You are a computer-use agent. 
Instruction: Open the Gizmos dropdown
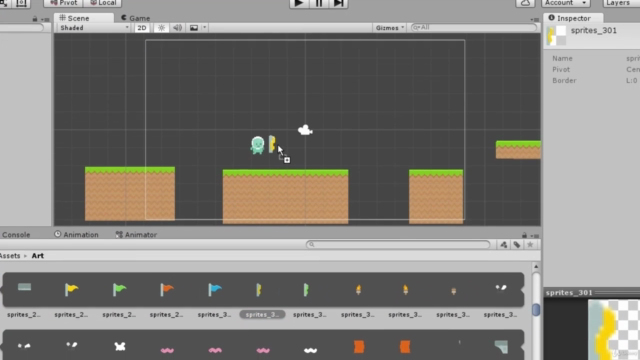click(x=389, y=28)
